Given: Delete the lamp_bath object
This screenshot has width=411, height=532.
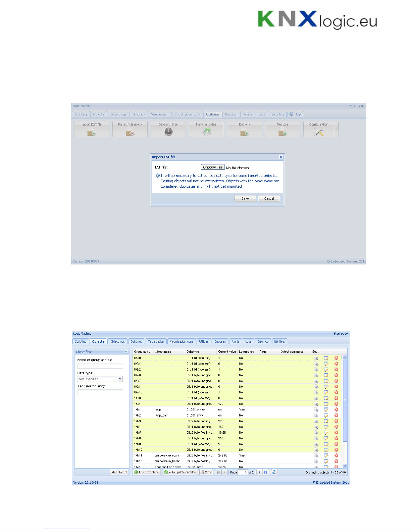Looking at the screenshot, I should (336, 415).
